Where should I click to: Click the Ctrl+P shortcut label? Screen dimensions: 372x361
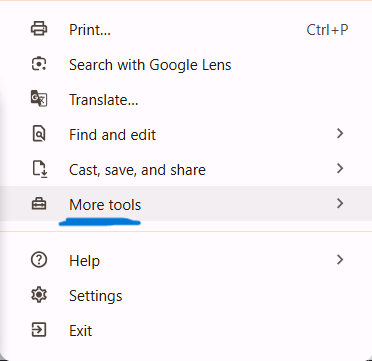pos(327,30)
